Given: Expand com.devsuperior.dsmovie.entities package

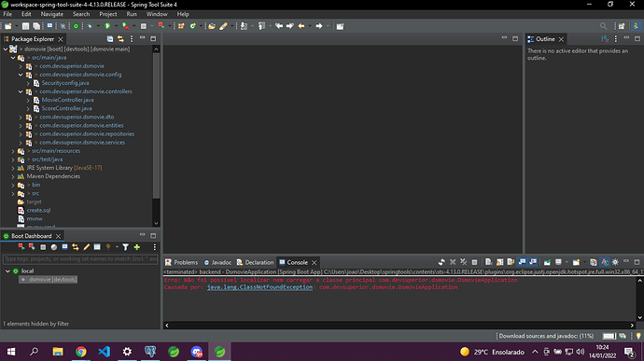Looking at the screenshot, I should (x=21, y=126).
